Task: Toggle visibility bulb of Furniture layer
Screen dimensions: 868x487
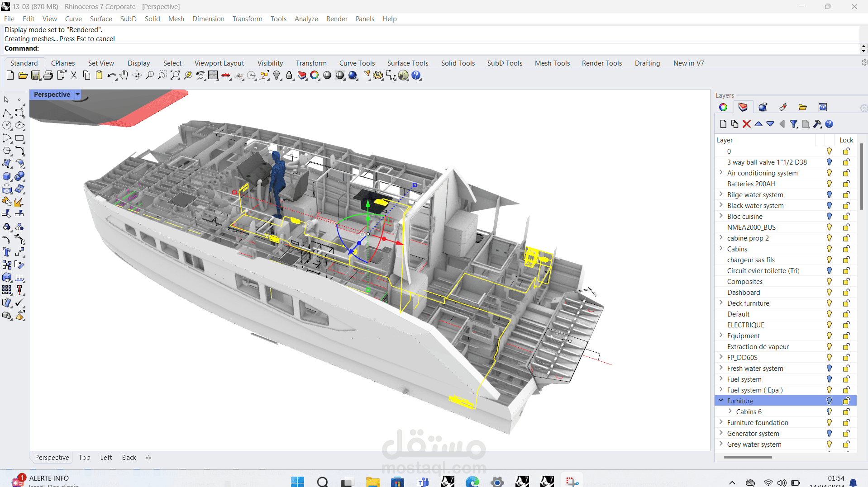Action: click(829, 401)
